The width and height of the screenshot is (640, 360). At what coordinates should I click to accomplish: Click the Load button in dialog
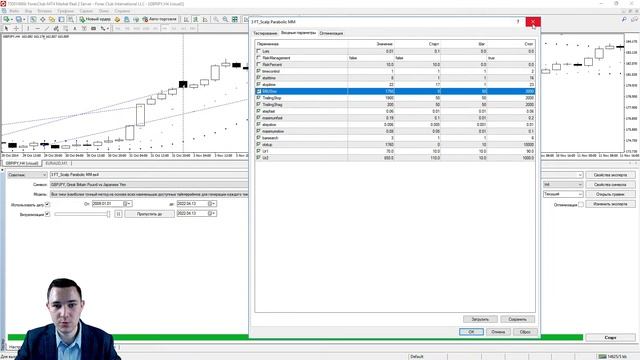[480, 320]
